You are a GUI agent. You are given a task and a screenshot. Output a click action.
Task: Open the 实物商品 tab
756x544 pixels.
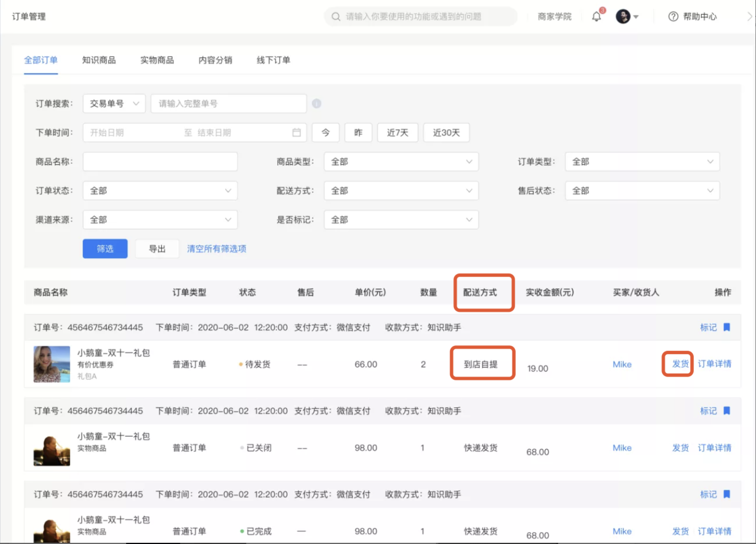tap(157, 60)
